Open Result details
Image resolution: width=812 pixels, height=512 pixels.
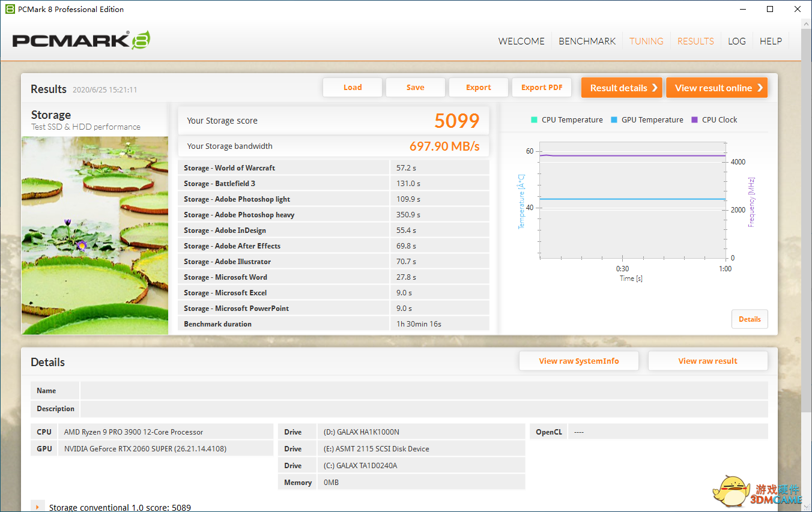(622, 88)
